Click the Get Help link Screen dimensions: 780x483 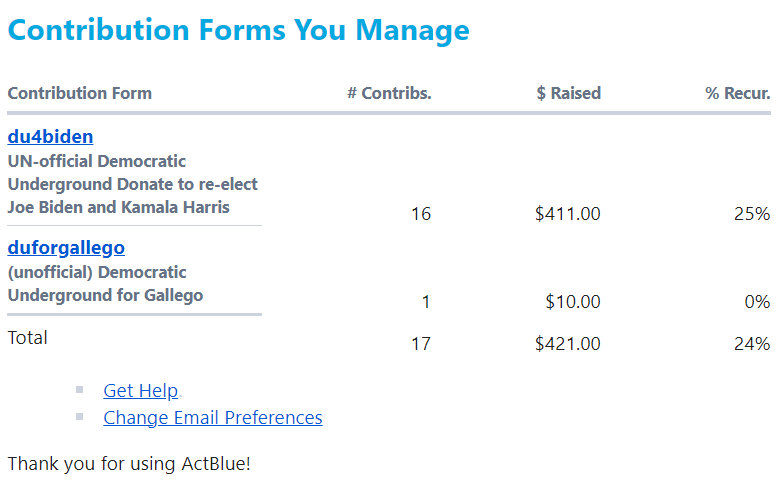tap(140, 391)
